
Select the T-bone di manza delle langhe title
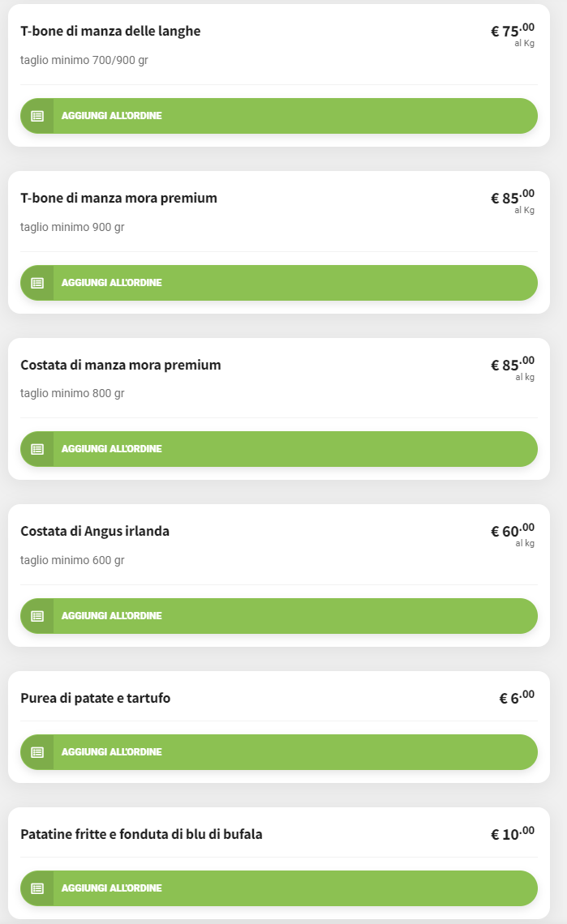click(110, 32)
